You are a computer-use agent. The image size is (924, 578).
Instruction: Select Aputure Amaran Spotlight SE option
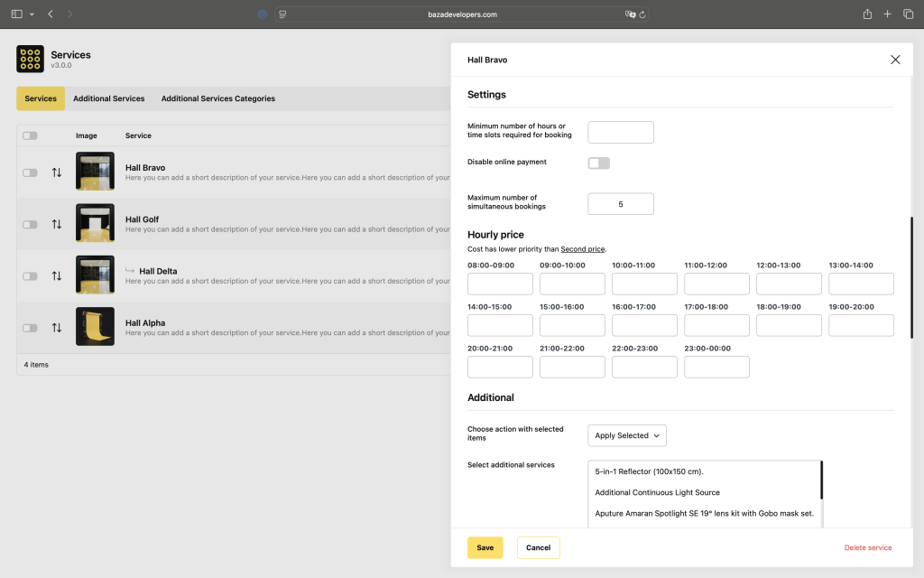(x=704, y=514)
